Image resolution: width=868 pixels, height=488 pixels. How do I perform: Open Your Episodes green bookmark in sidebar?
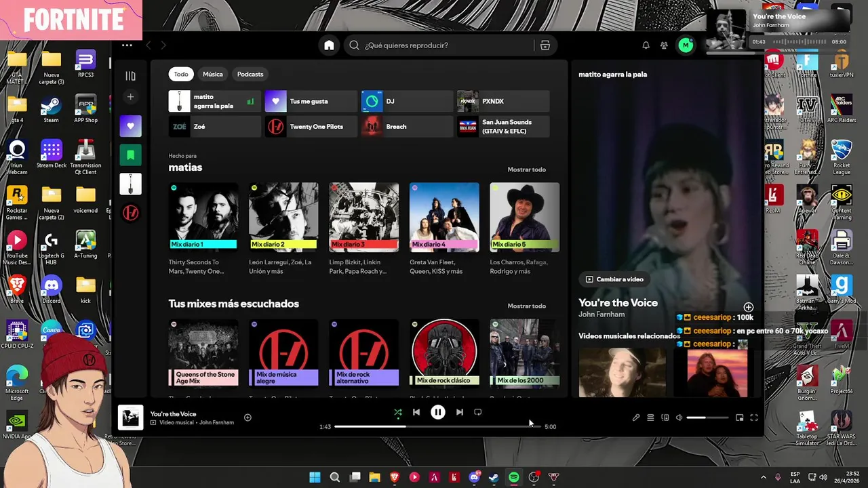pyautogui.click(x=131, y=155)
